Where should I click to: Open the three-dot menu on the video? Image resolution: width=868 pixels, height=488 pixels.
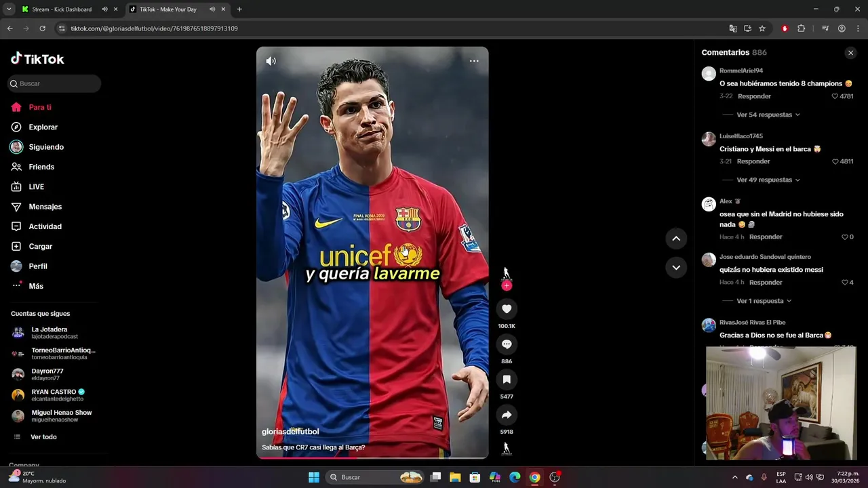coord(474,61)
